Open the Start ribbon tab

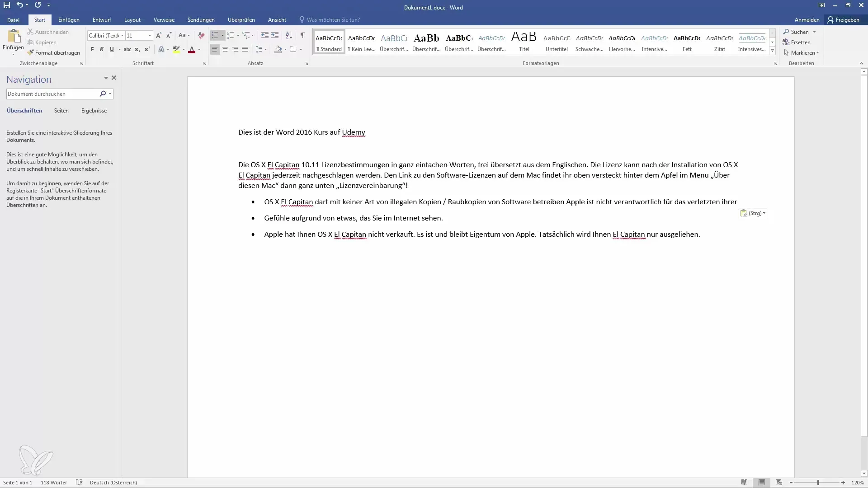[x=39, y=20]
